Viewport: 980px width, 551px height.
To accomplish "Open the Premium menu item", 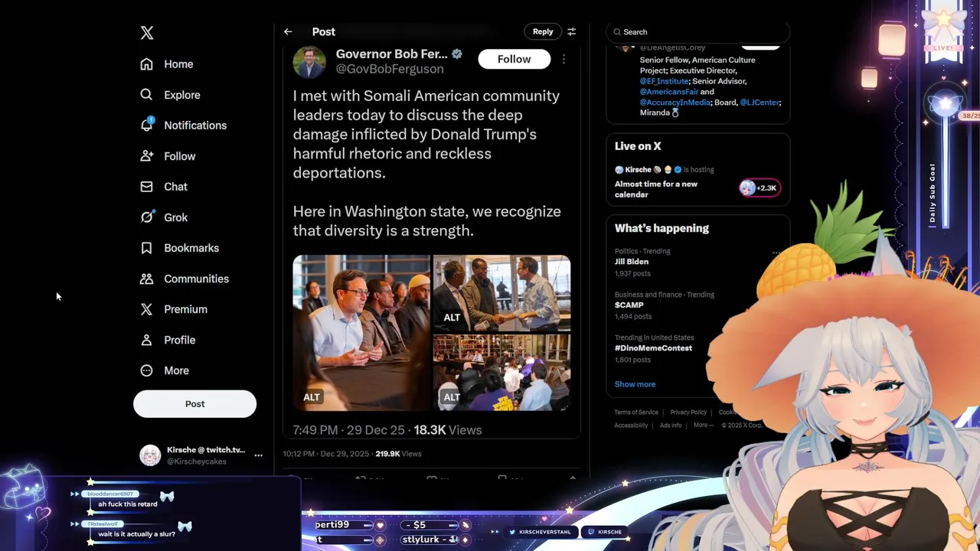I will (185, 309).
